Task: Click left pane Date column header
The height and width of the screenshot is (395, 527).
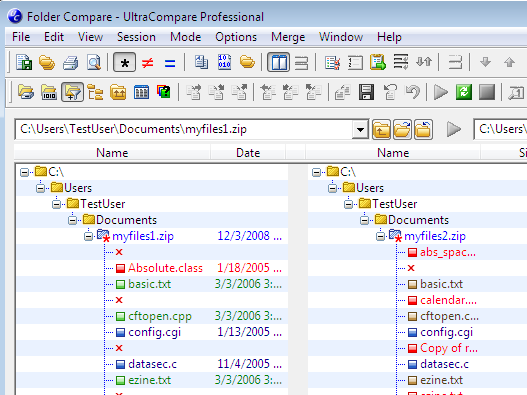Action: [x=248, y=153]
